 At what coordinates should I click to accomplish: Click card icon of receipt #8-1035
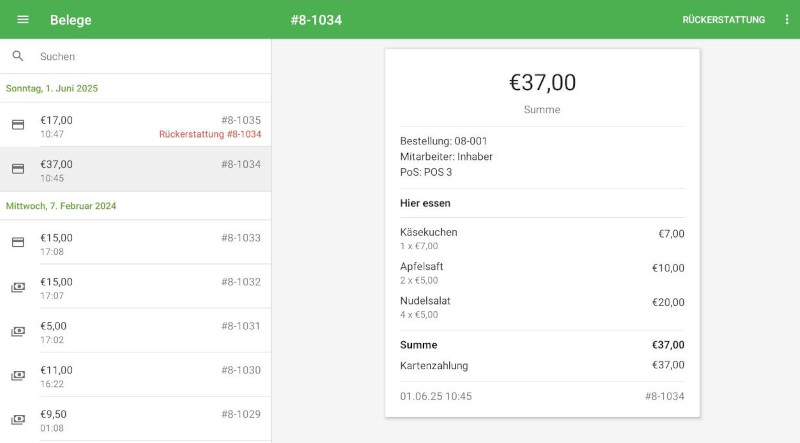coord(18,125)
